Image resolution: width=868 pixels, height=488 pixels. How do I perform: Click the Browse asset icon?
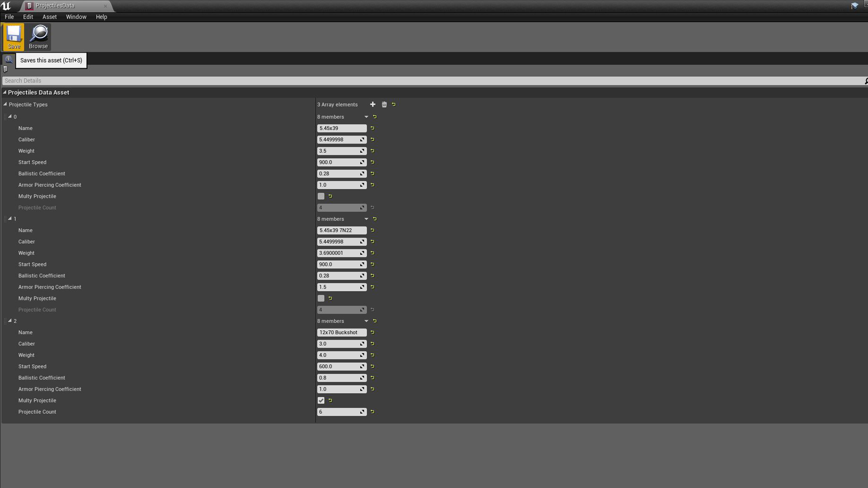(38, 36)
